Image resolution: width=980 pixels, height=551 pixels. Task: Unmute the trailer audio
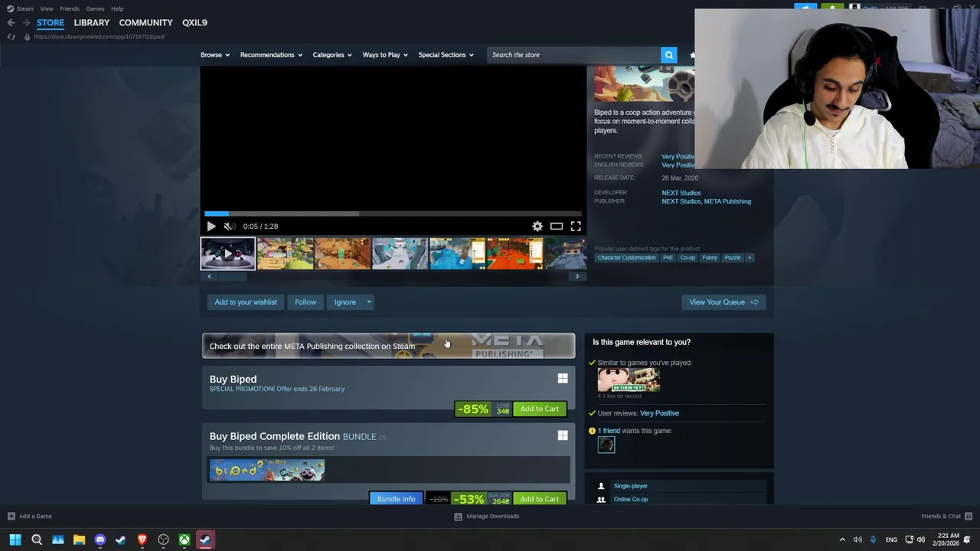(228, 226)
